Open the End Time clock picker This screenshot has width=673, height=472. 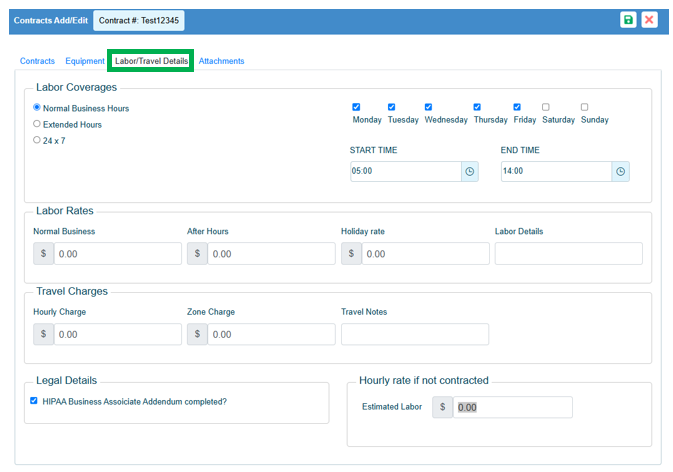[620, 171]
